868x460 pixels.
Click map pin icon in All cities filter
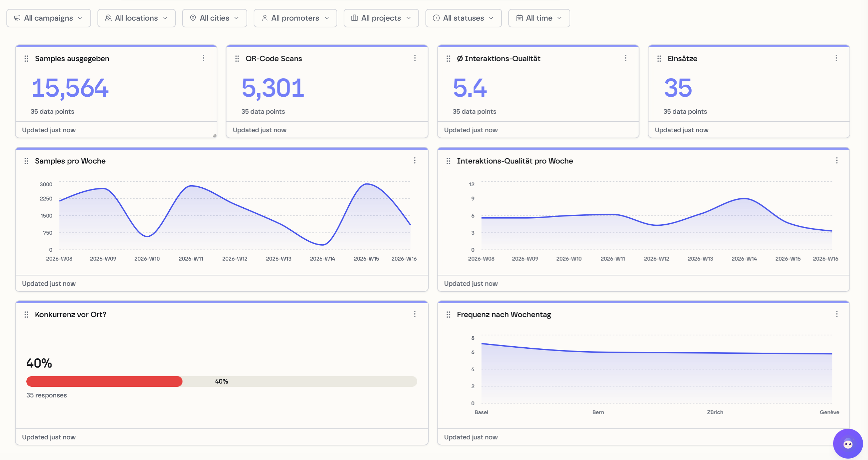(x=193, y=18)
